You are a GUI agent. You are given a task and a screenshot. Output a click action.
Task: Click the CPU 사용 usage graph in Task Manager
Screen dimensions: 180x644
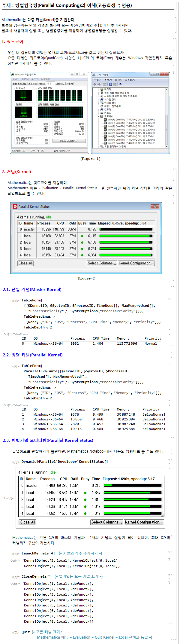tap(23, 95)
